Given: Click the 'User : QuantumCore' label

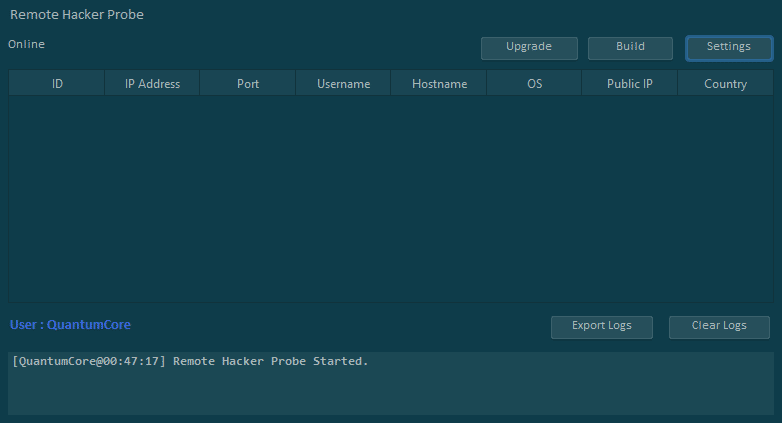Looking at the screenshot, I should (70, 325).
